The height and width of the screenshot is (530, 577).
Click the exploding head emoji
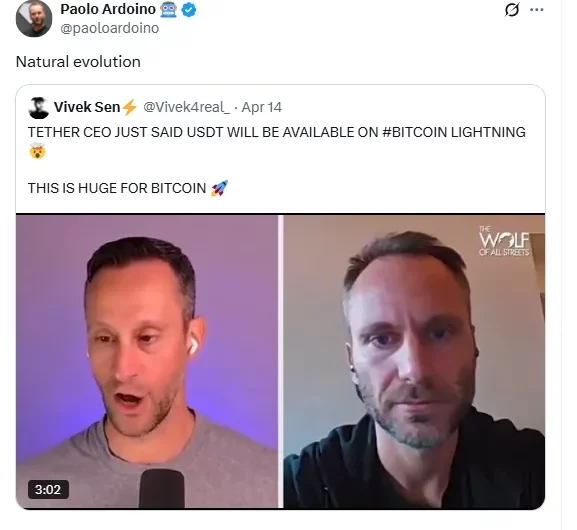[37, 151]
